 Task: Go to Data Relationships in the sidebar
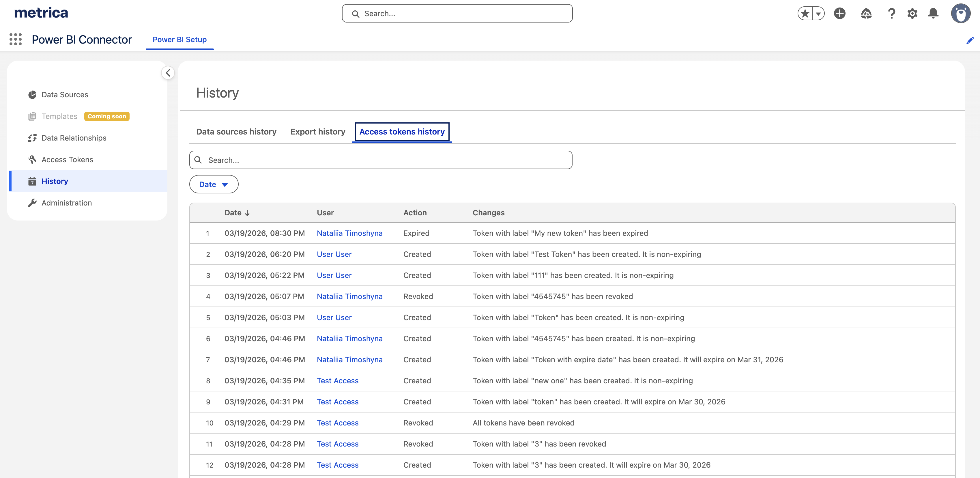[x=74, y=138]
